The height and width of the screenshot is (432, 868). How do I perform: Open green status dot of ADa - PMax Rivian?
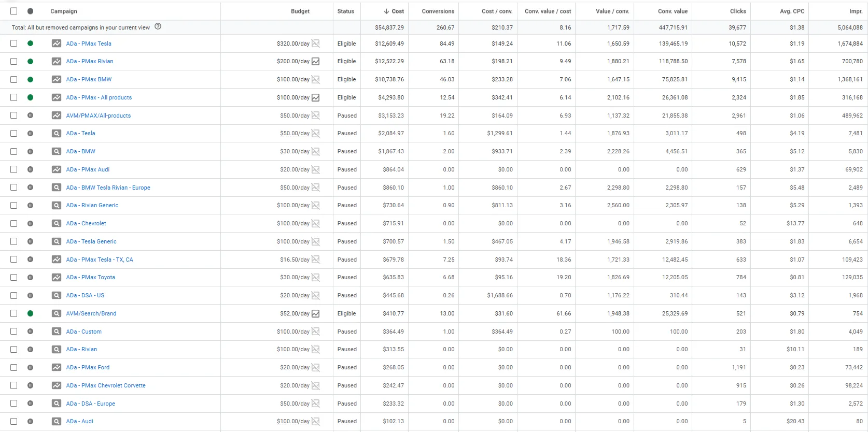(x=31, y=61)
